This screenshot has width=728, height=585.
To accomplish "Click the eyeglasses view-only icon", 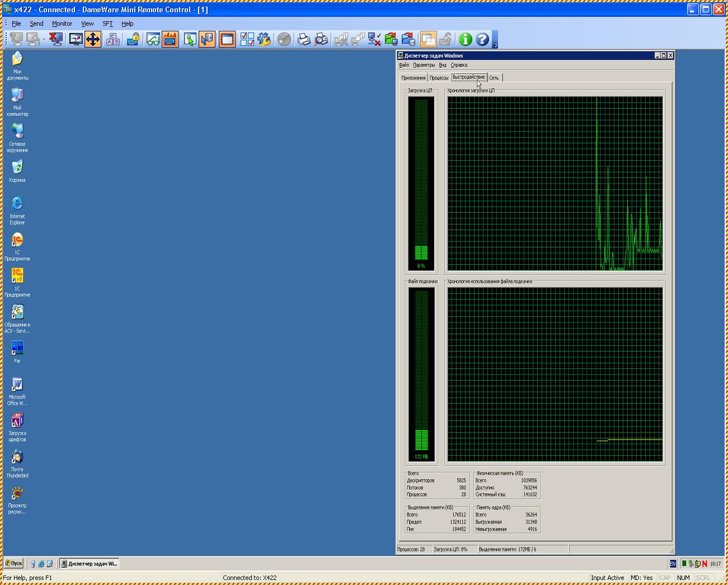I will pos(153,39).
